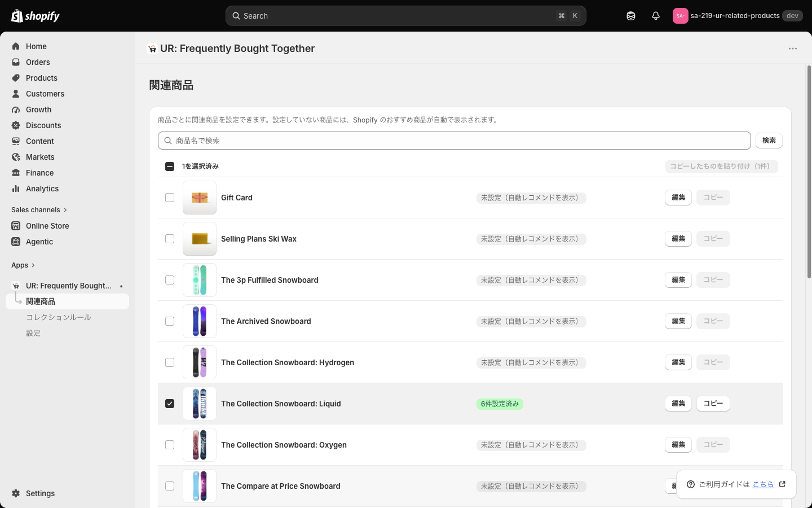Expand the Apps section chevron
Image resolution: width=812 pixels, height=508 pixels.
click(x=33, y=265)
